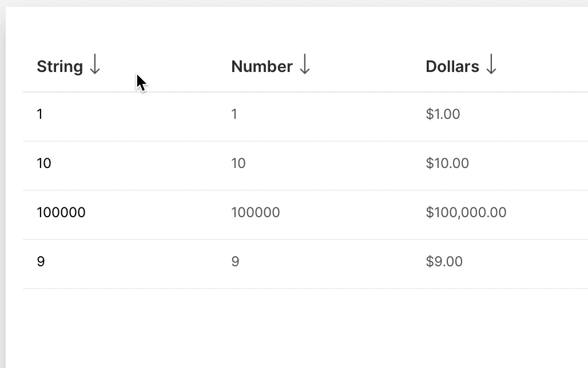
Task: Sort table by the Number header label
Action: coord(262,67)
